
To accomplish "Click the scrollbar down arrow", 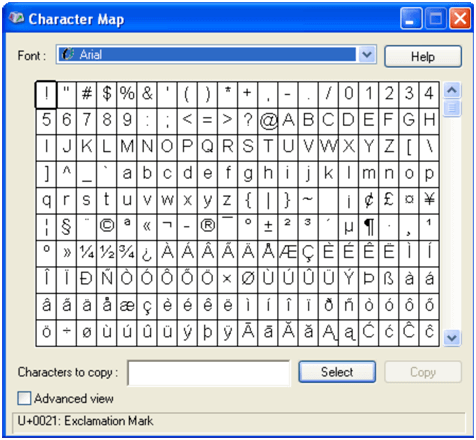I will click(452, 338).
